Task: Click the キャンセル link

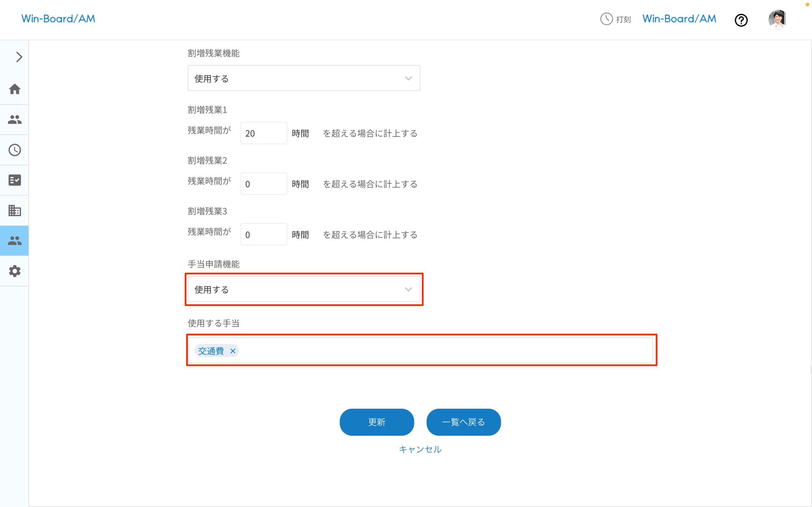Action: (420, 449)
